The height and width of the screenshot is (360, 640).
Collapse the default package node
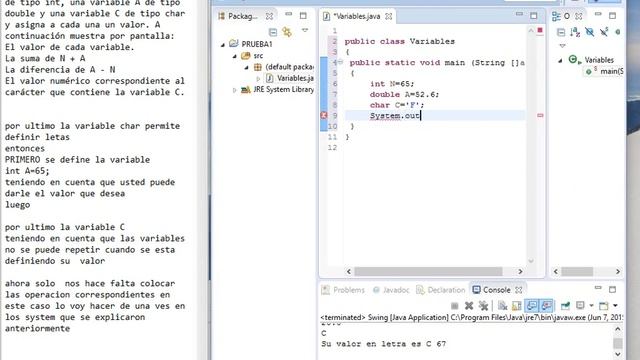(x=247, y=67)
